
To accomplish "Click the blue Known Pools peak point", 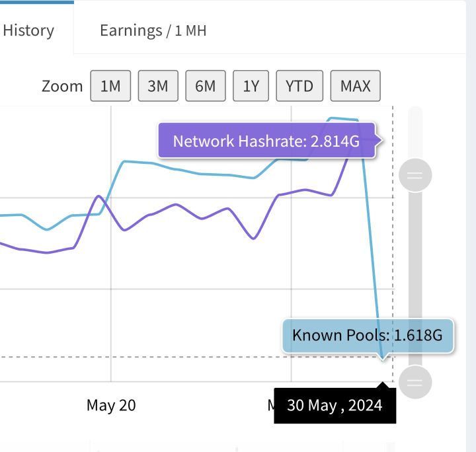I will click(x=331, y=118).
